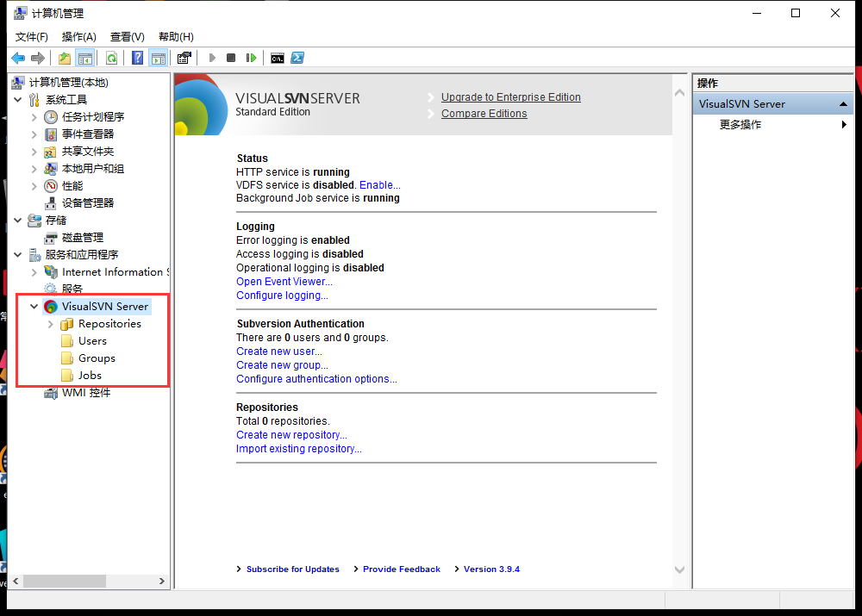Collapse the 存储 tree node
Image resolution: width=862 pixels, height=616 pixels.
17,221
